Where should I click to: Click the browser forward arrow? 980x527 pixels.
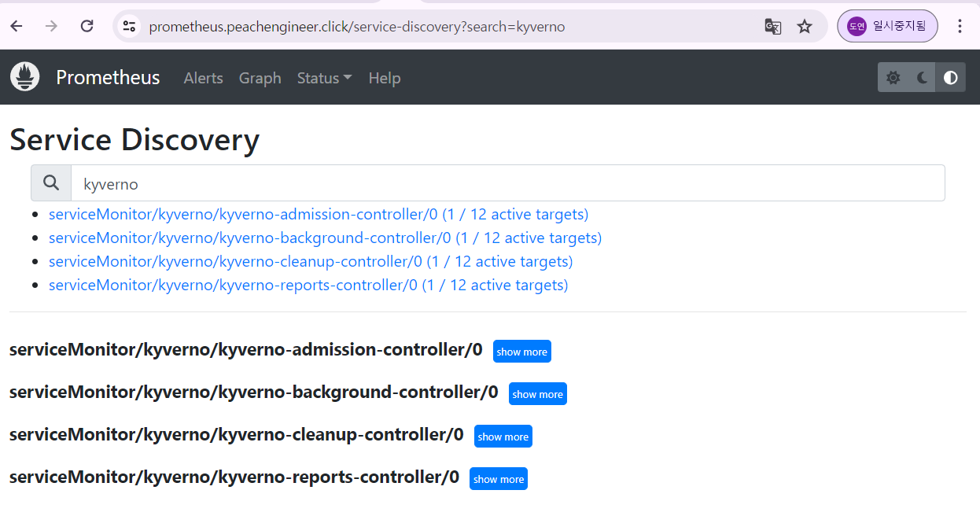tap(52, 26)
